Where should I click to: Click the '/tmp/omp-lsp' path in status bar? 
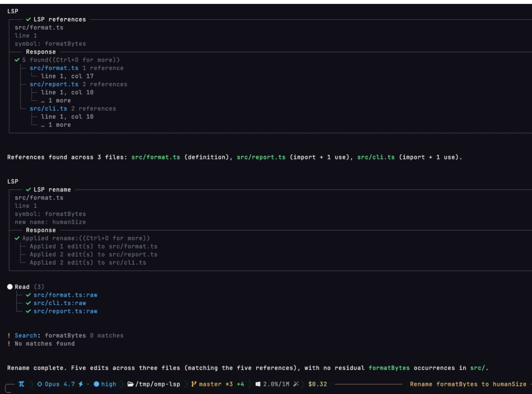point(158,384)
